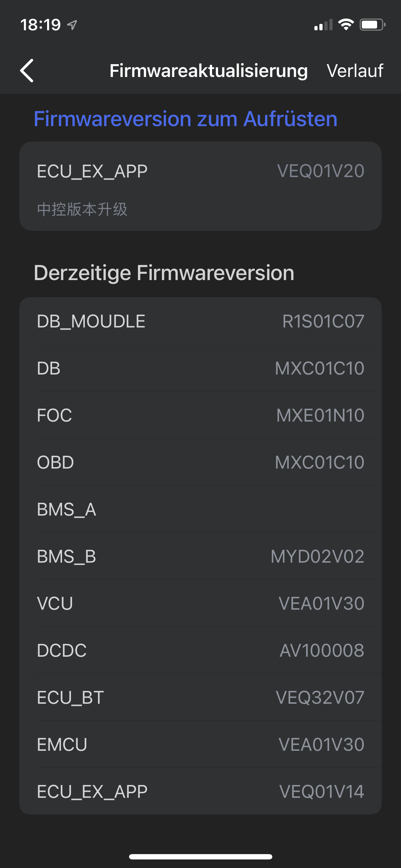This screenshot has height=868, width=401.
Task: Tap the DB row with MXC01C10
Action: (x=200, y=368)
